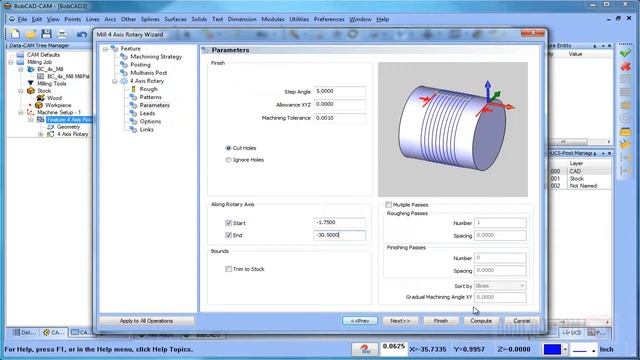Collapse the Machine Setup - 1 node
This screenshot has height=360, width=640.
pyautogui.click(x=21, y=112)
